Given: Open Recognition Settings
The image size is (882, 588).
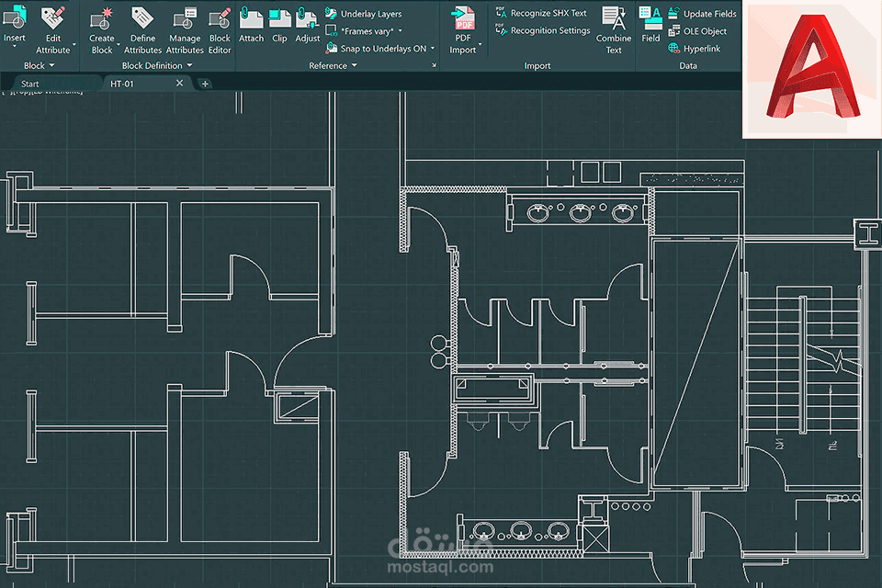Looking at the screenshot, I should pyautogui.click(x=543, y=30).
